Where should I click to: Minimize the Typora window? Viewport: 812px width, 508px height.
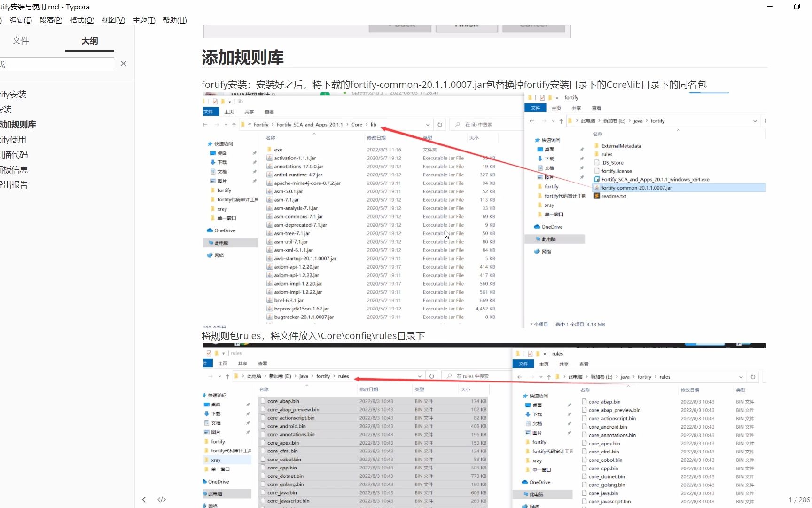(770, 7)
